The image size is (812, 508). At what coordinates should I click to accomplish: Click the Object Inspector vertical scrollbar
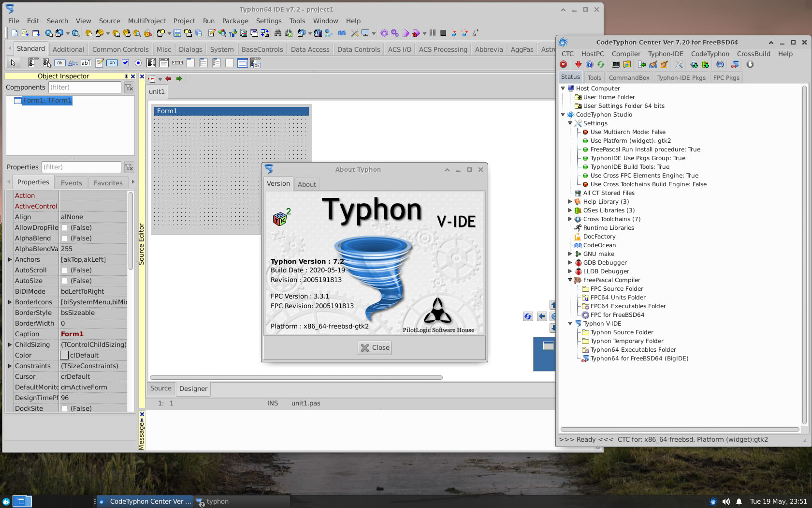pos(130,231)
